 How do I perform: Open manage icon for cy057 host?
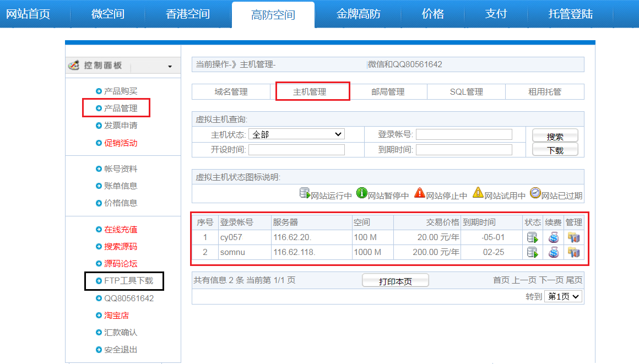[x=573, y=238]
